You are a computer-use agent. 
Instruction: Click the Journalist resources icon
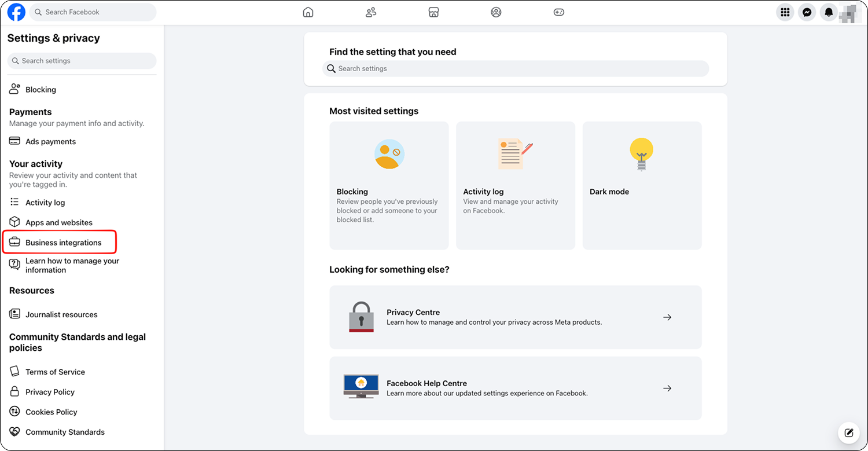coord(15,314)
